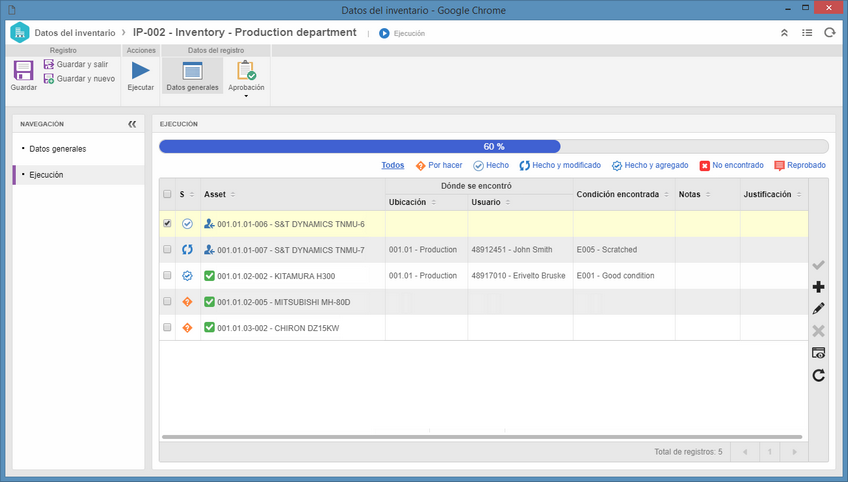This screenshot has height=482, width=848.
Task: Sort by the S status column
Action: click(187, 194)
